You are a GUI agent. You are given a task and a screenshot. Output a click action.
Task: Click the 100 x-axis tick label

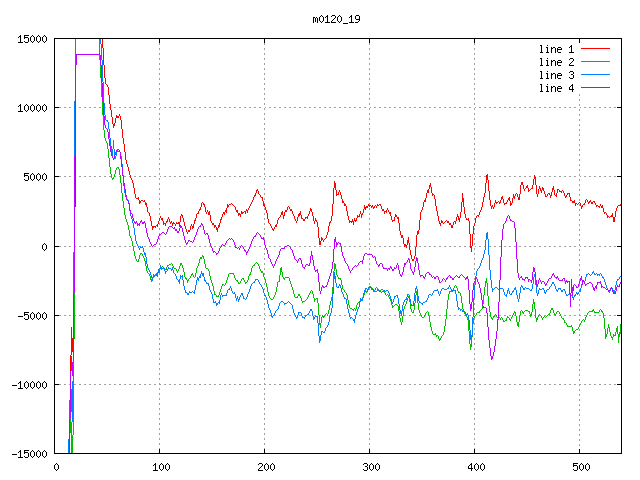[160, 467]
